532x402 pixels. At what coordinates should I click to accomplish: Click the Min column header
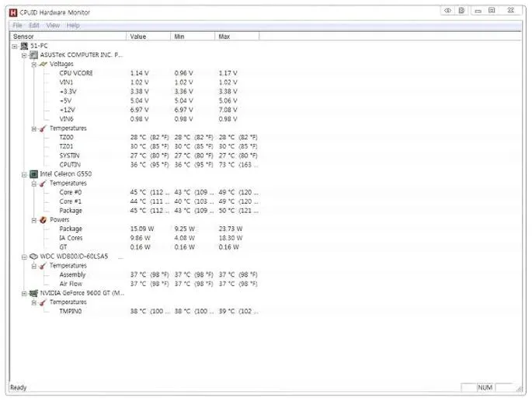193,37
